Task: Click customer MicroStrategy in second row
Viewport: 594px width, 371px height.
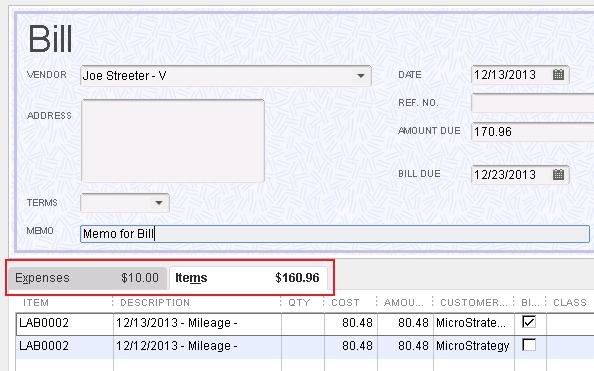Action: (474, 346)
